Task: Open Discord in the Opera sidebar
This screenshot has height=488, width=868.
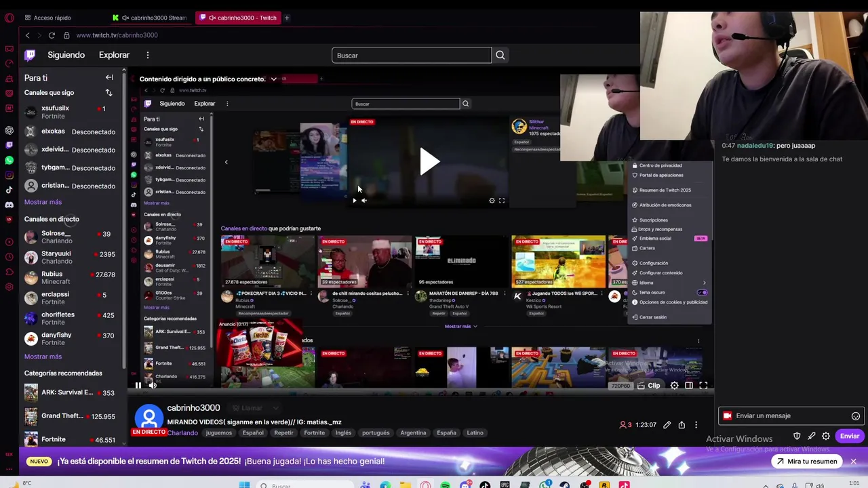Action: 9,205
